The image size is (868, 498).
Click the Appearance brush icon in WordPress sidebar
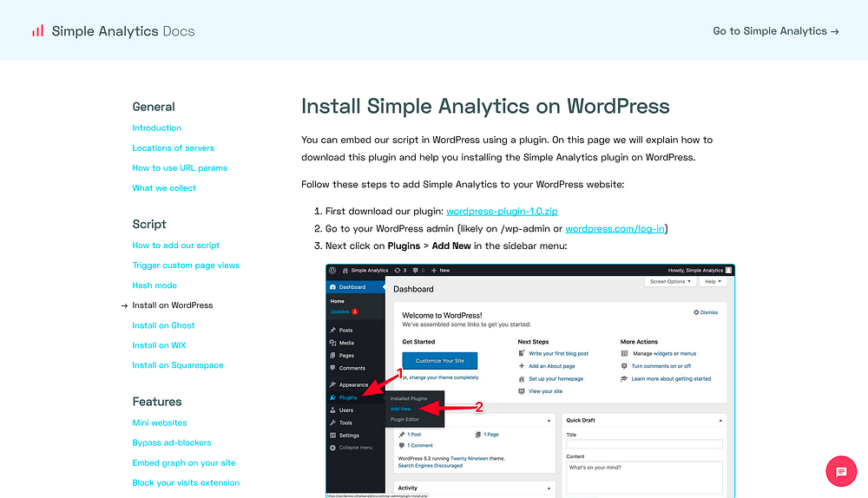pyautogui.click(x=332, y=384)
